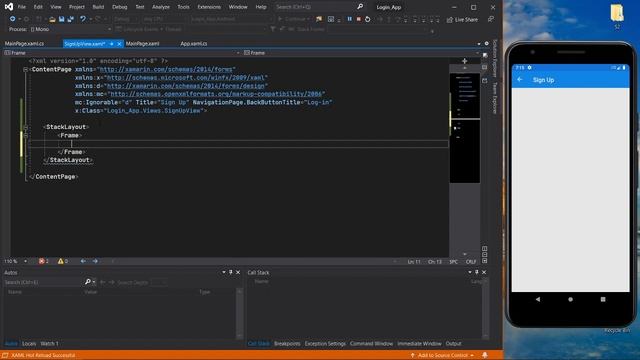Close the SignUpView.xaml tab
This screenshot has width=640, height=360.
[x=119, y=44]
